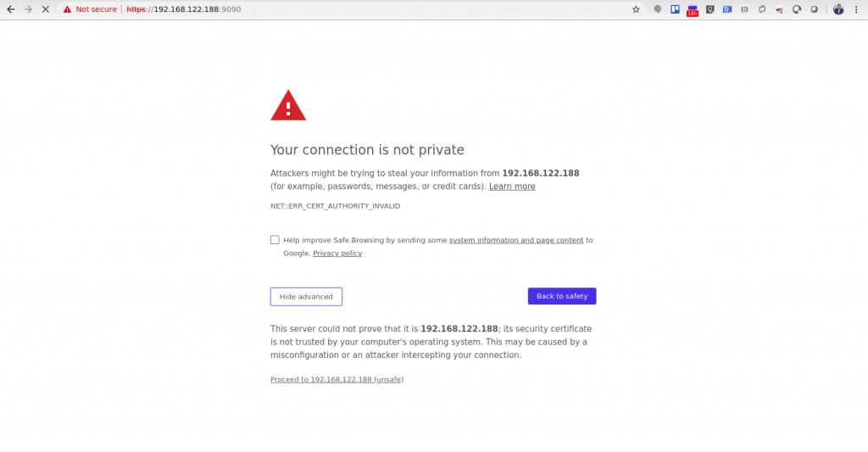868x452 pixels.
Task: Click the browser back arrow
Action: click(10, 9)
